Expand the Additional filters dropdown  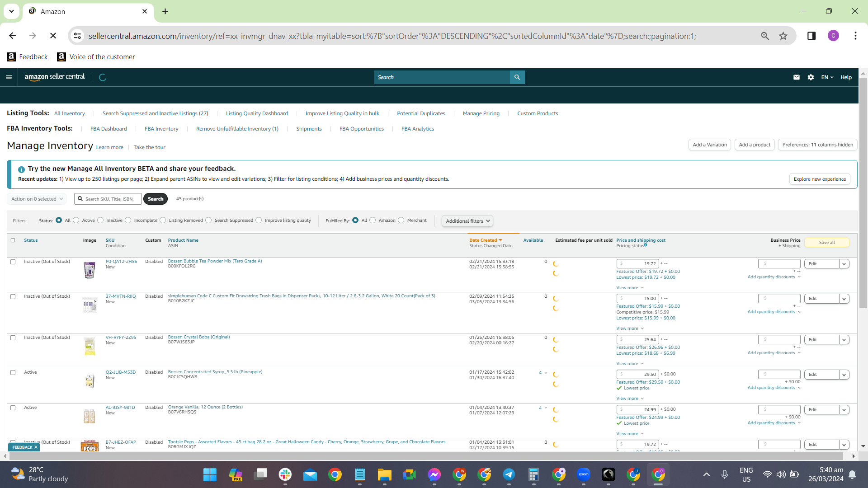tap(467, 221)
